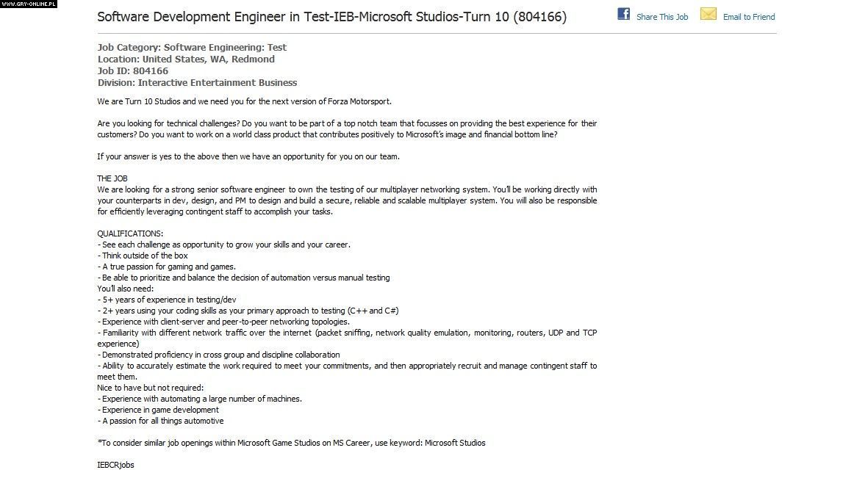The width and height of the screenshot is (868, 478).
Task: Click the sentence starting "We are Turn 10 Studios"
Action: tap(249, 101)
